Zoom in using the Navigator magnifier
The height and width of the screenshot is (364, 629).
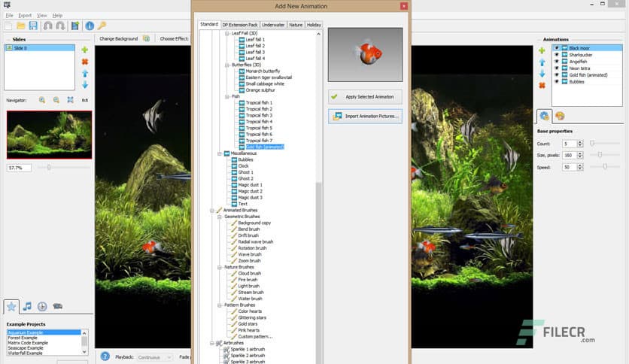click(42, 100)
